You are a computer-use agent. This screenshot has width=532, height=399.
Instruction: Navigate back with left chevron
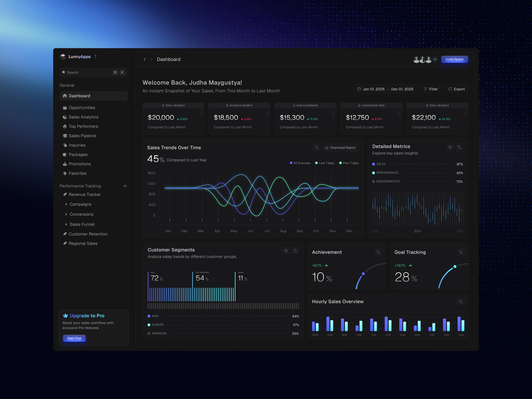[x=145, y=59]
